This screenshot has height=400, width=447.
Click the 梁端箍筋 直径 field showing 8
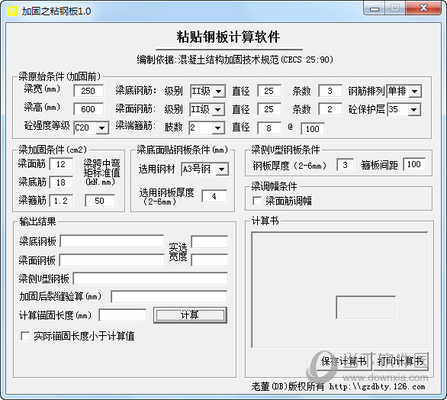pos(269,128)
